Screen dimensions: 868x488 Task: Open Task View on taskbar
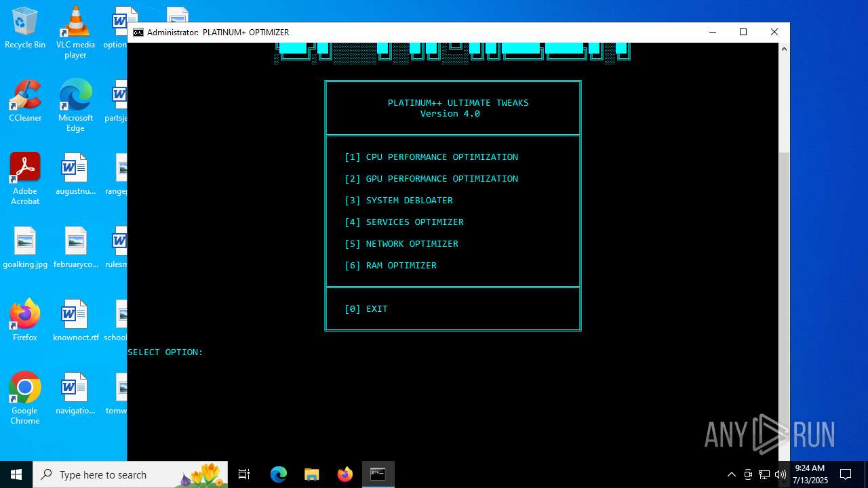tap(244, 474)
